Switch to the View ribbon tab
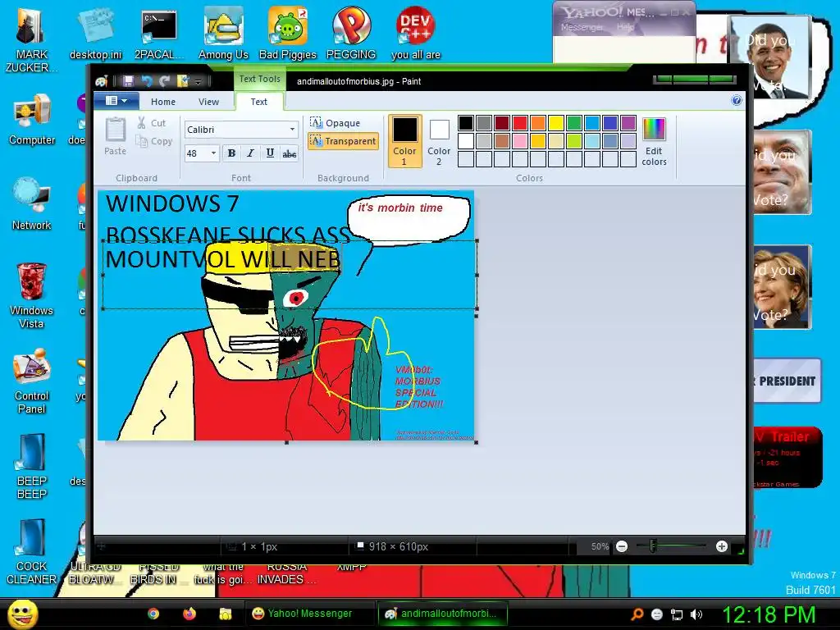 tap(208, 102)
